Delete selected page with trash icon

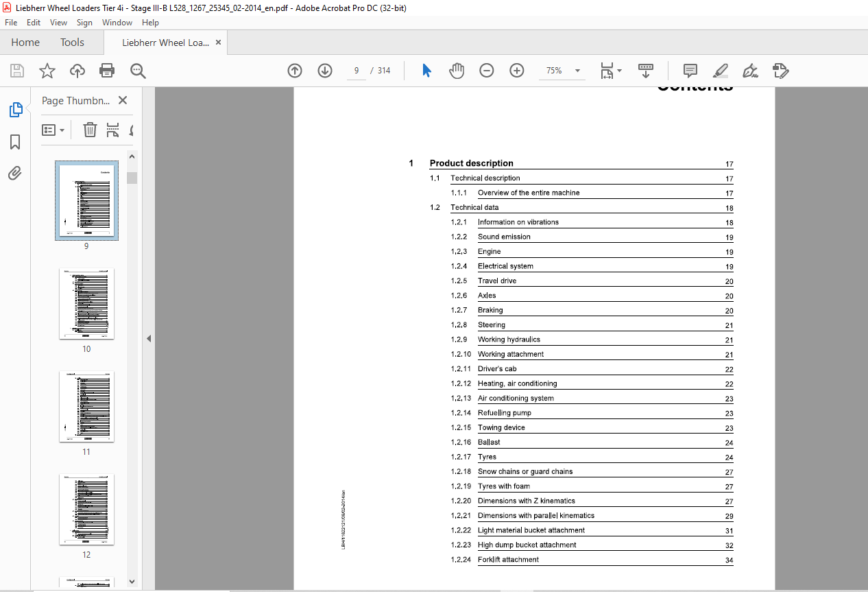click(x=90, y=130)
